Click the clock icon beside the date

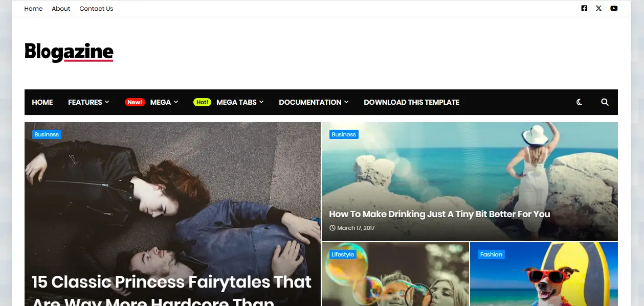(x=332, y=228)
